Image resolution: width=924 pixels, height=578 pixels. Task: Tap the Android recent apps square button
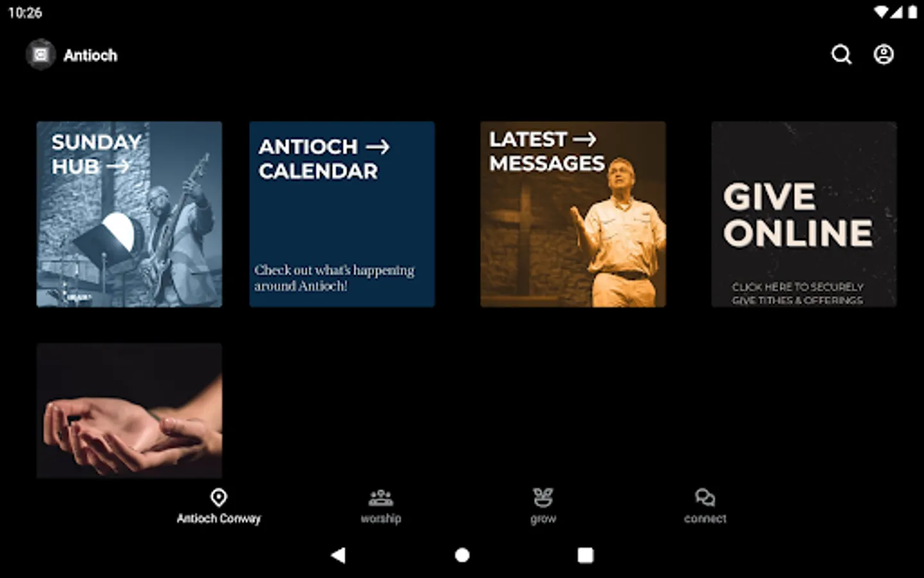585,555
